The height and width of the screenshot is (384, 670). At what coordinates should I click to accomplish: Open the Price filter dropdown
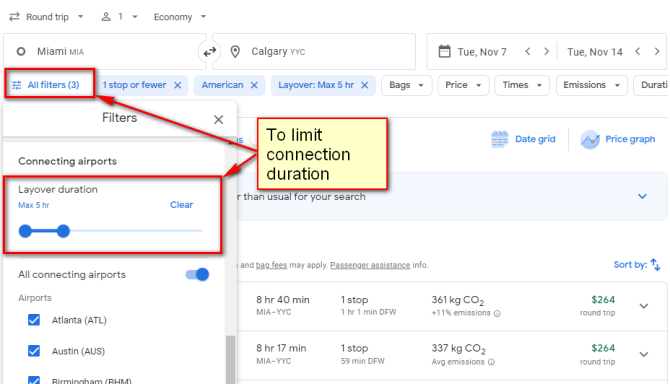pyautogui.click(x=463, y=85)
